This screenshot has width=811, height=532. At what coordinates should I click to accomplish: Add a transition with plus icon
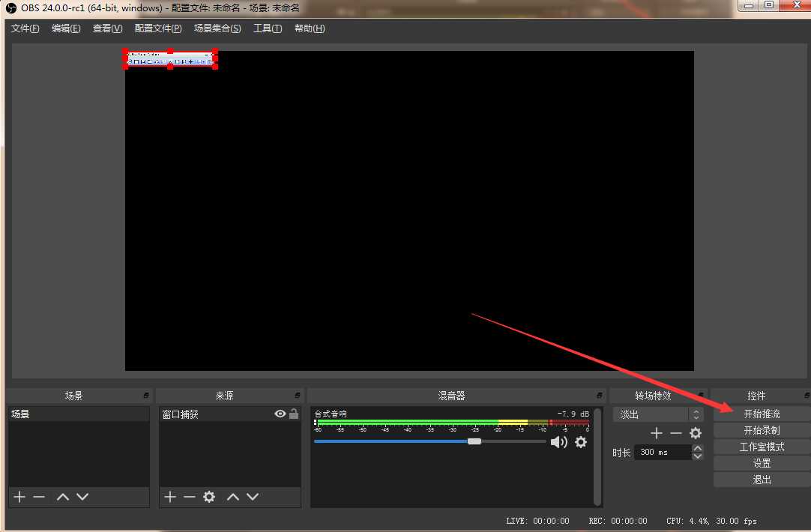coord(657,433)
